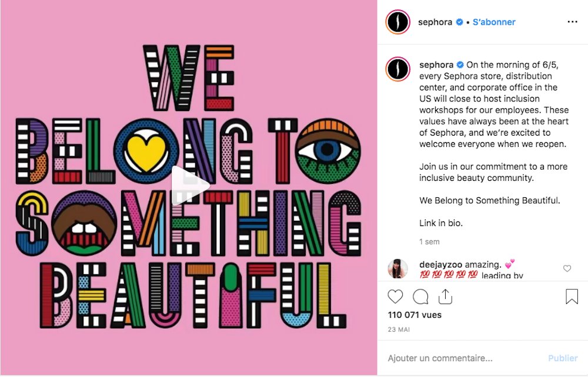Click Sephora's profile picture in the post header

click(397, 22)
